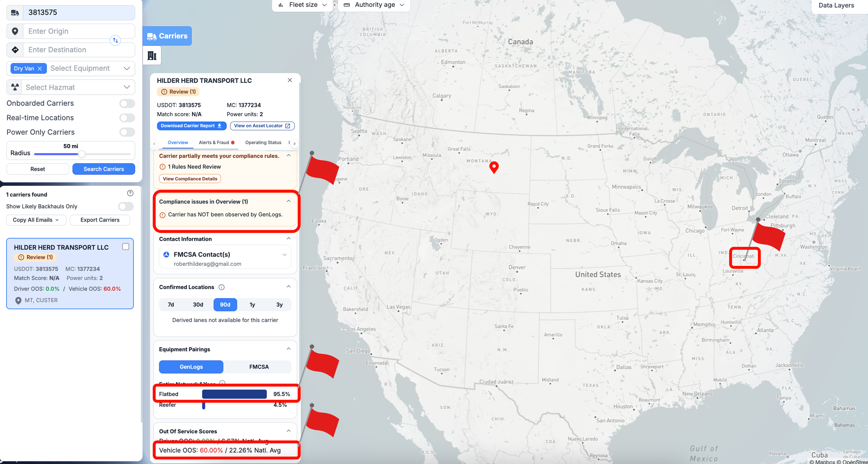Viewport: 868px width, 464px height.
Task: Click the Radius slider handle
Action: click(x=81, y=154)
